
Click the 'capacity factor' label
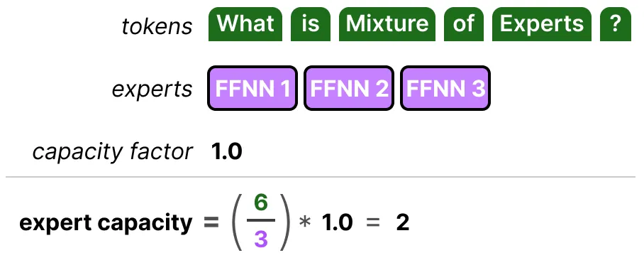pyautogui.click(x=112, y=152)
